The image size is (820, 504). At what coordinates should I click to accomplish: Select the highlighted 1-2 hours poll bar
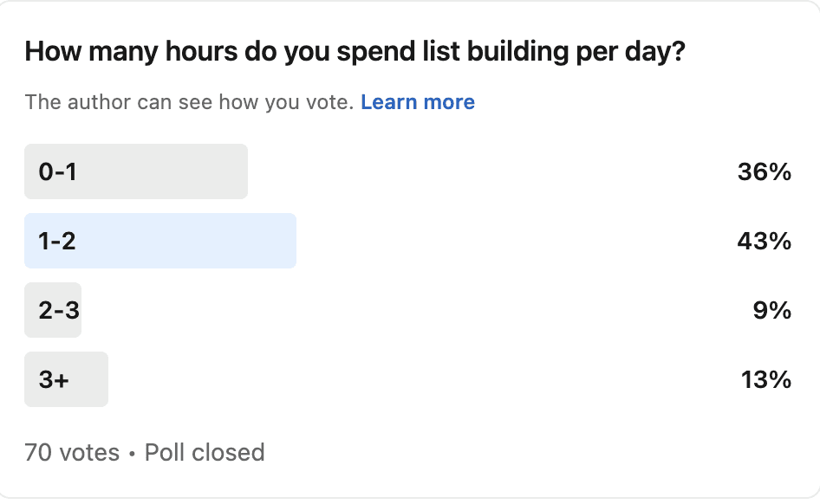click(160, 241)
